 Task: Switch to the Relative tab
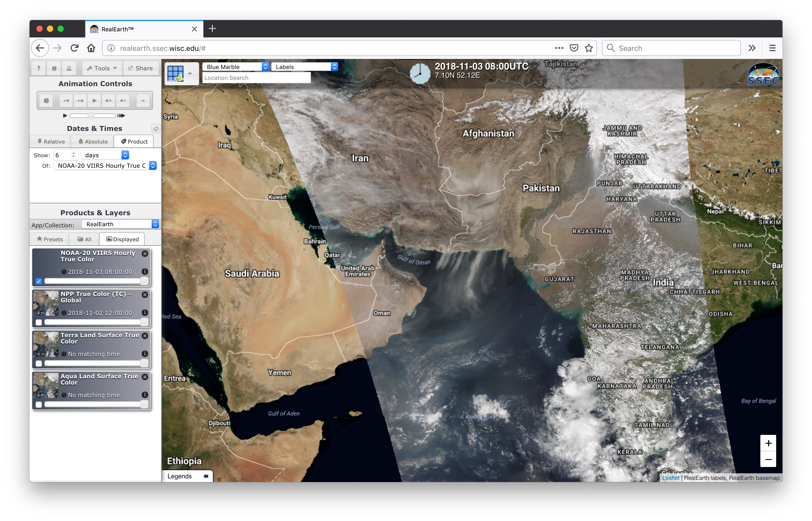coord(51,141)
